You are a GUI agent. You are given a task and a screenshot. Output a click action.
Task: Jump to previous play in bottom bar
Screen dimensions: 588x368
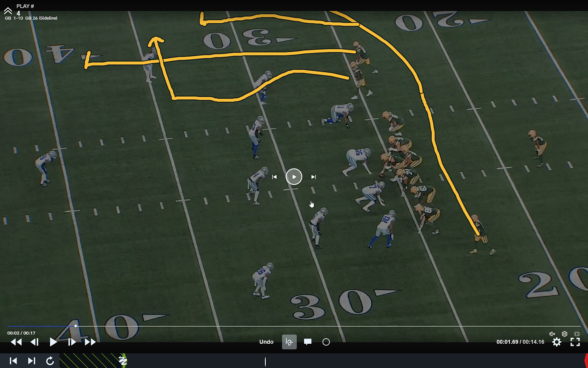click(13, 361)
